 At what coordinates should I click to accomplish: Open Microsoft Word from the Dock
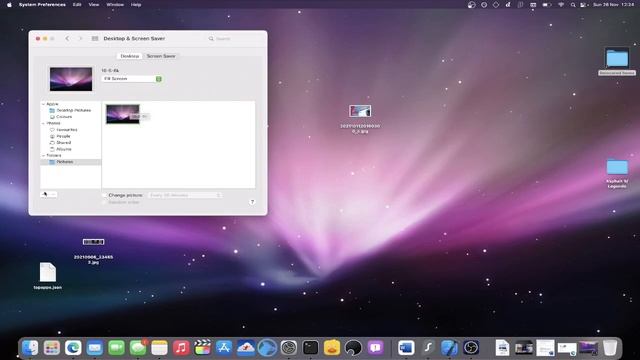(x=406, y=348)
